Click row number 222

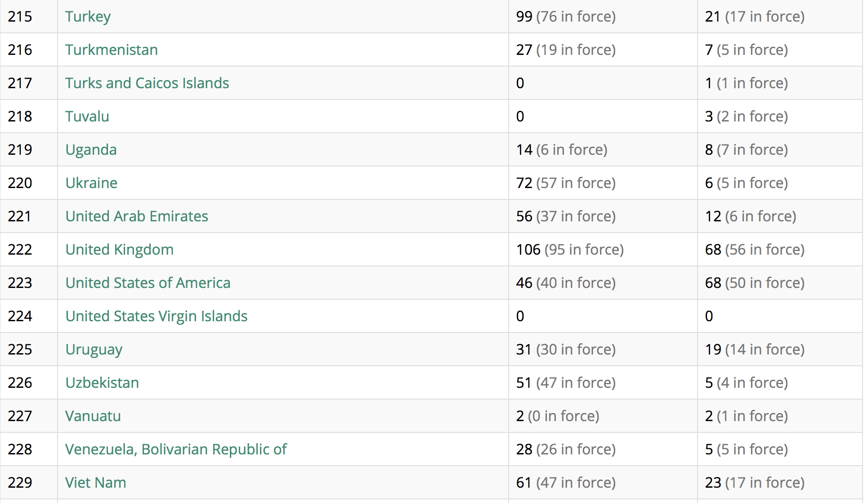point(20,250)
